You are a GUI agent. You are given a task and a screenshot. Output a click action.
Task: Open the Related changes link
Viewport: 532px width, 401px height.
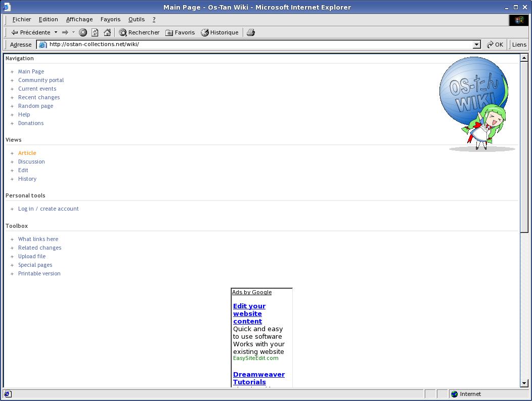pyautogui.click(x=39, y=248)
